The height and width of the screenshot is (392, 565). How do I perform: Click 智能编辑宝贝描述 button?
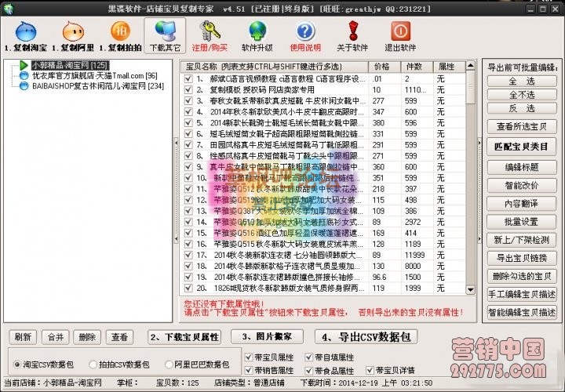coord(521,312)
